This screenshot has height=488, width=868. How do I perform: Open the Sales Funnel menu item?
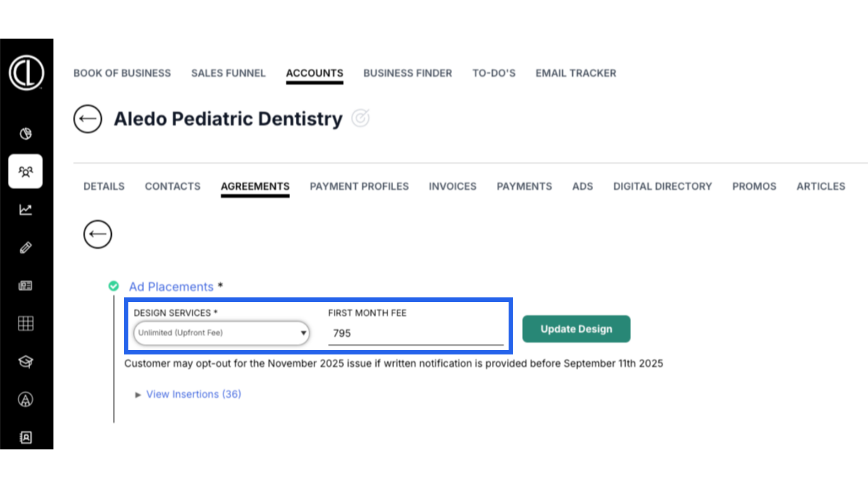(228, 73)
